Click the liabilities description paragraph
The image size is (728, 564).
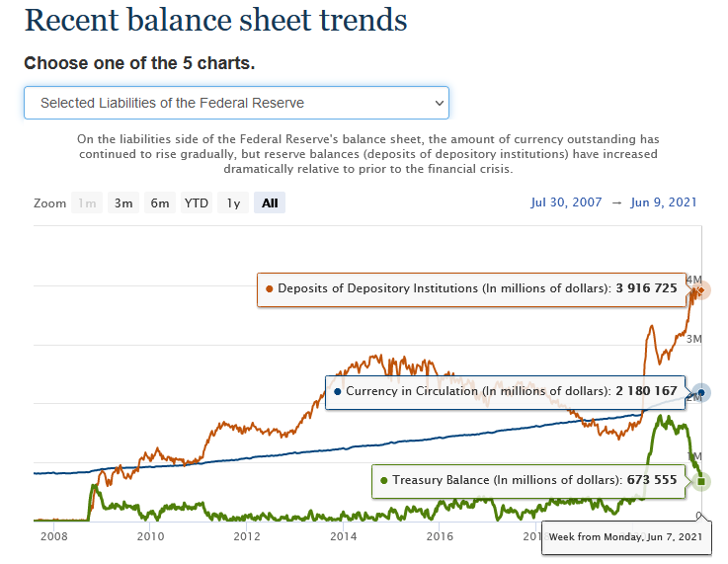point(368,154)
